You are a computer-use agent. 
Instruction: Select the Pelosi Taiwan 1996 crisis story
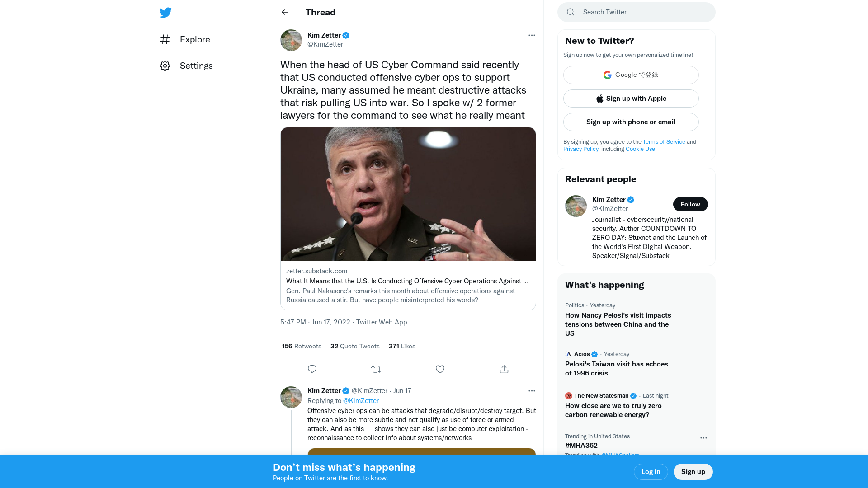pos(616,368)
